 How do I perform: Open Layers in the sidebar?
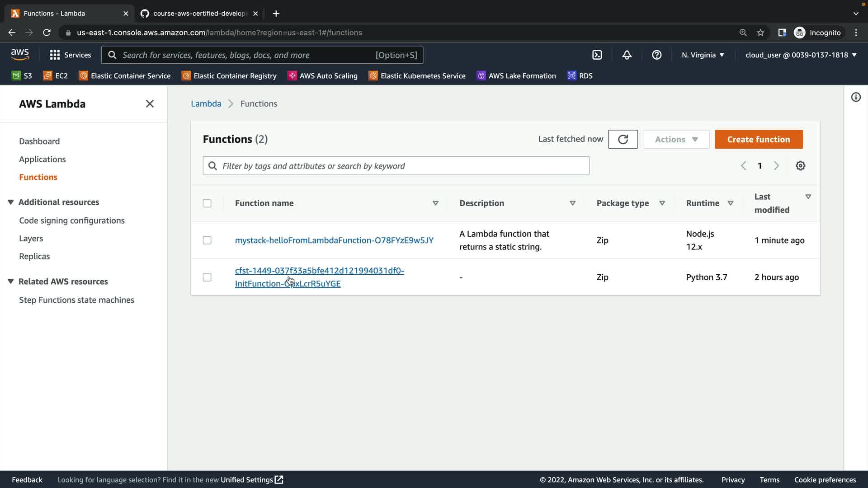coord(31,239)
